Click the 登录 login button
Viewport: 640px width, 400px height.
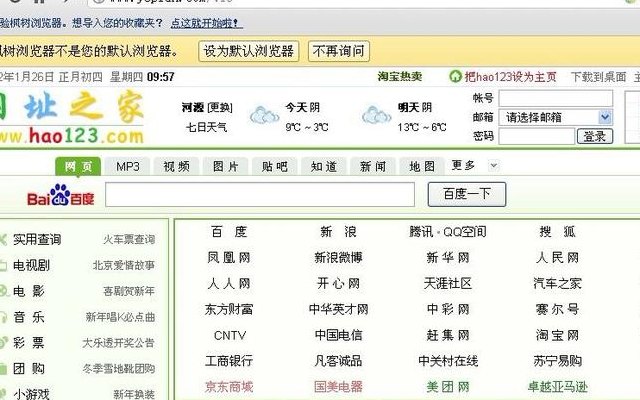click(x=595, y=136)
